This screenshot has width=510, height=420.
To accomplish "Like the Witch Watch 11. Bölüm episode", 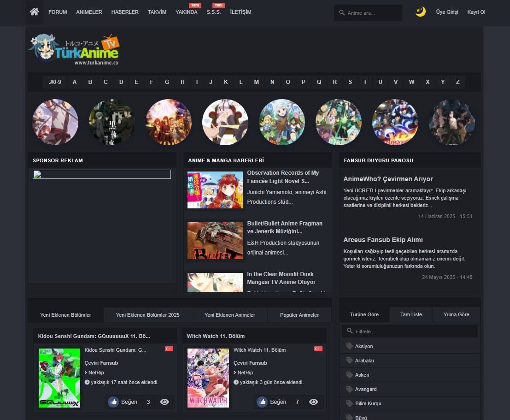I will 274,402.
